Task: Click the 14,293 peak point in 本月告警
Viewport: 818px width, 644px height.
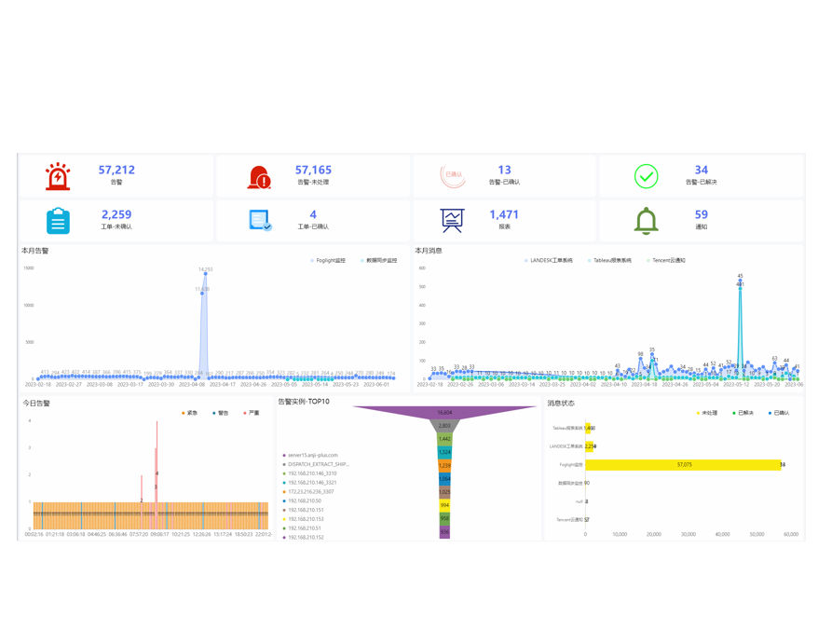Action: 206,274
